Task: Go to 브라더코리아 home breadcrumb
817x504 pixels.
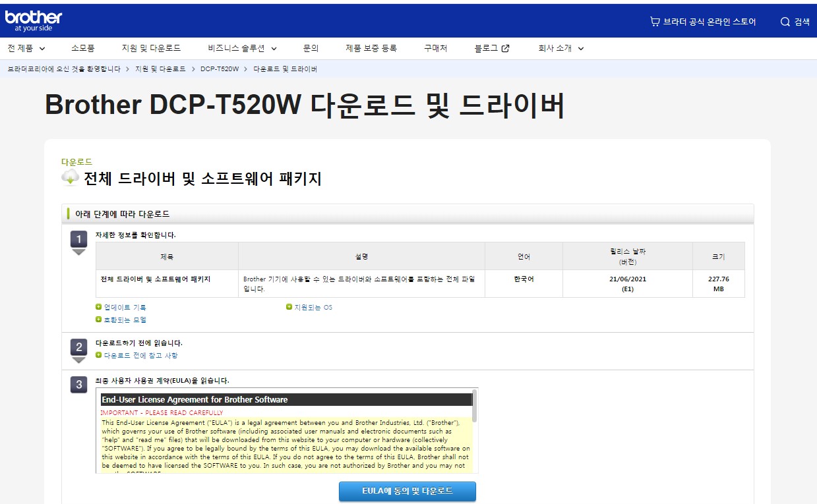Action: pyautogui.click(x=64, y=69)
